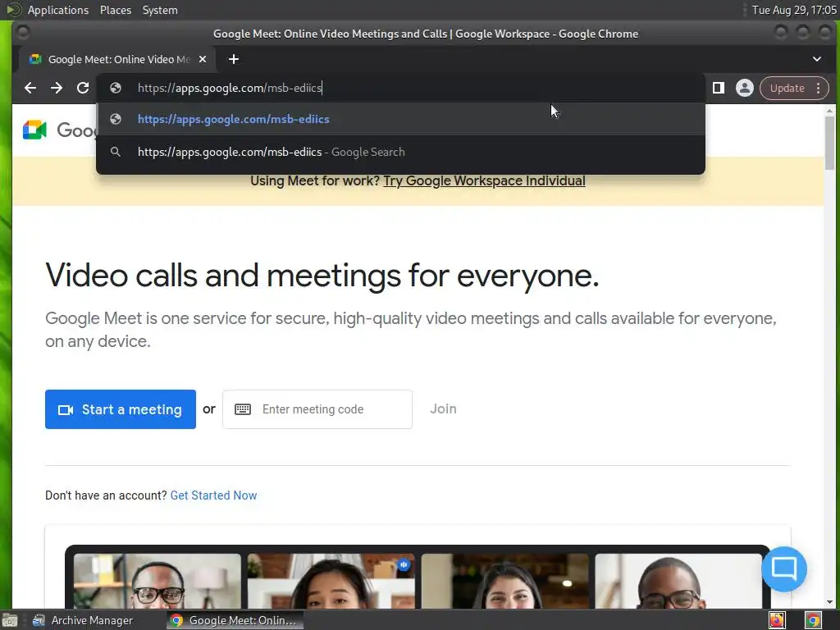Toggle the Chrome side panel icon
This screenshot has width=840, height=630.
719,88
